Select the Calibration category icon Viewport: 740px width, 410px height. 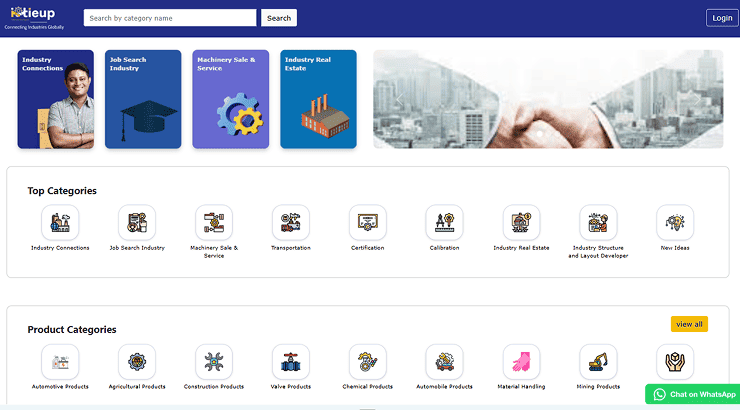(x=444, y=222)
